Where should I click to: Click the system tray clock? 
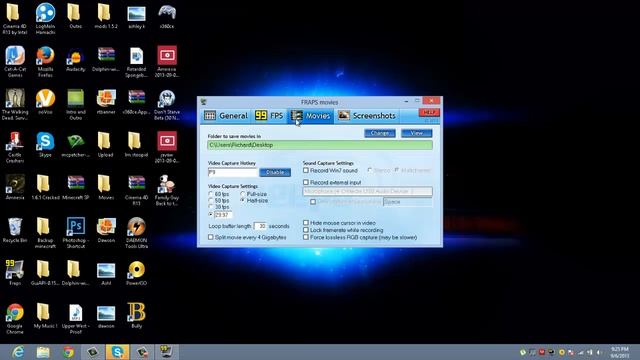tap(620, 352)
